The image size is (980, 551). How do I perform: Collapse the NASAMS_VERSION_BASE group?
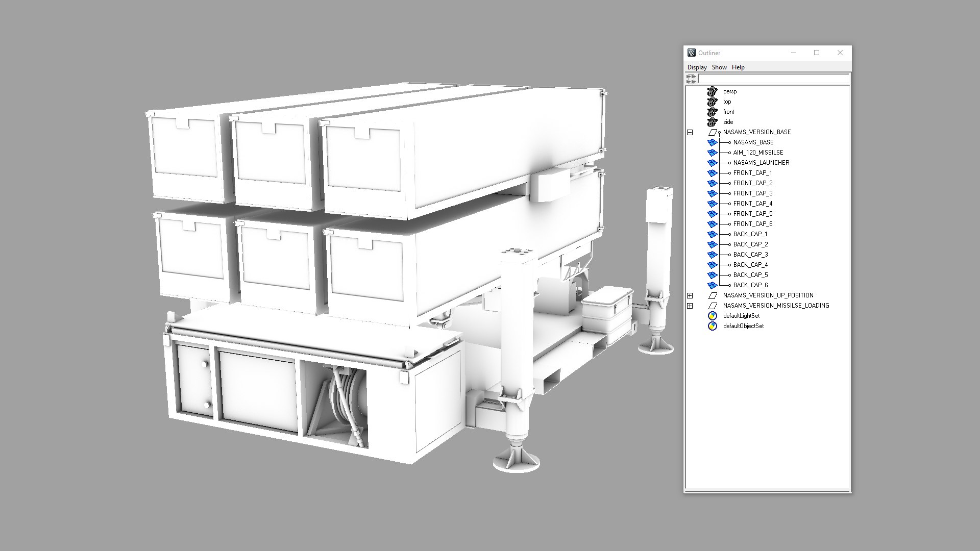pos(690,132)
